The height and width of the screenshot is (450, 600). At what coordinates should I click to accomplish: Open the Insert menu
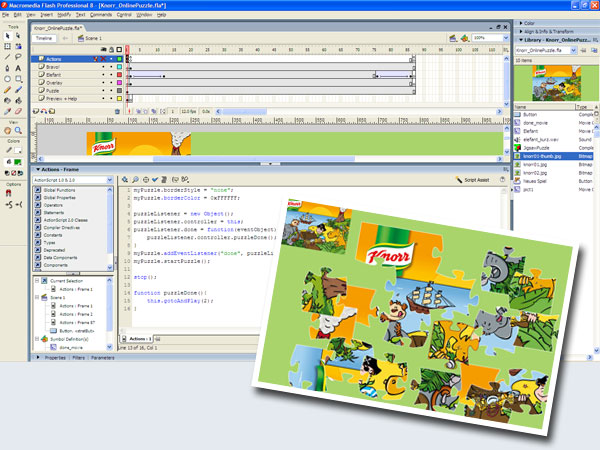(46, 15)
